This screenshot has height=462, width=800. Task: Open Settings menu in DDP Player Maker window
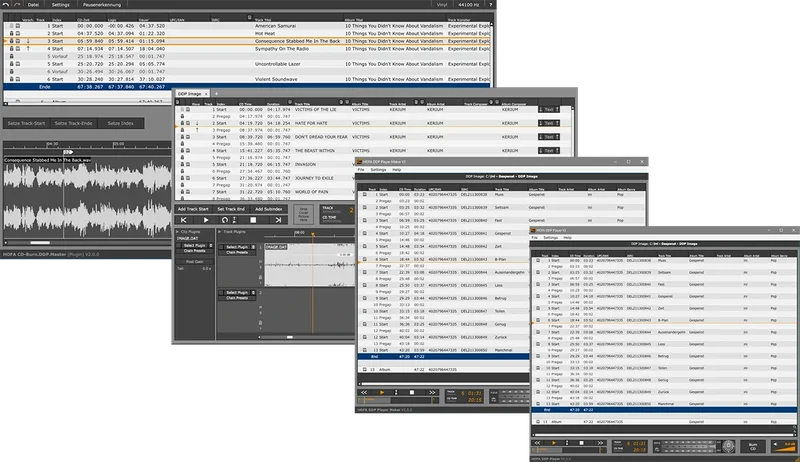pyautogui.click(x=378, y=170)
